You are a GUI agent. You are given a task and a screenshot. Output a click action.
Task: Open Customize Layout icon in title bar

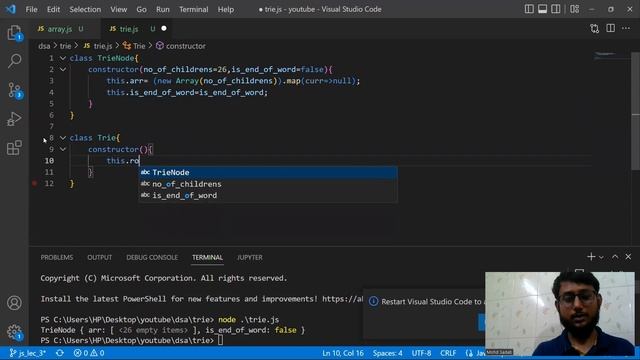click(575, 9)
